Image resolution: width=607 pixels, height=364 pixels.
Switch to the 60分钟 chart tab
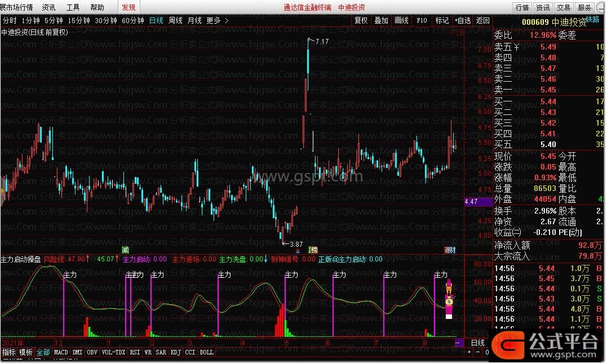[x=133, y=20]
